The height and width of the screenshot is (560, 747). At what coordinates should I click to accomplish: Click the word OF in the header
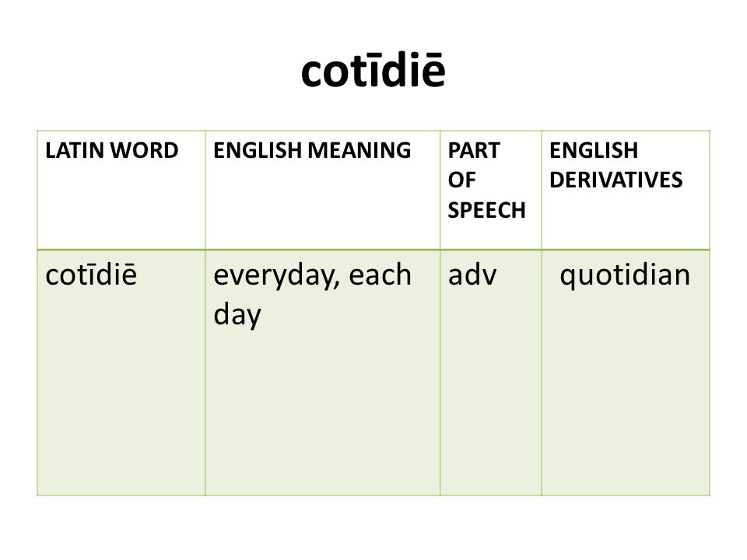[461, 180]
